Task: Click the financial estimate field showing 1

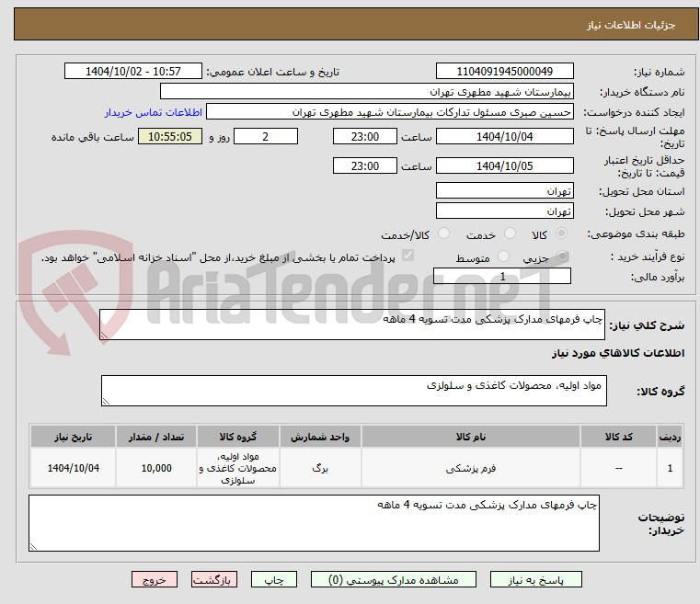Action: click(x=502, y=276)
